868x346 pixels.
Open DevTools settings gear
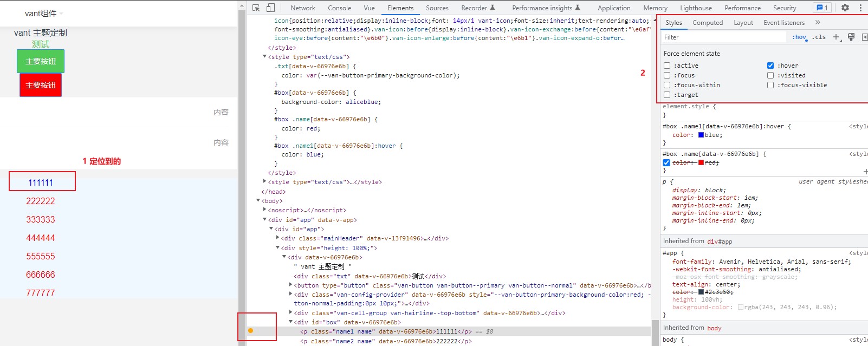coord(845,8)
